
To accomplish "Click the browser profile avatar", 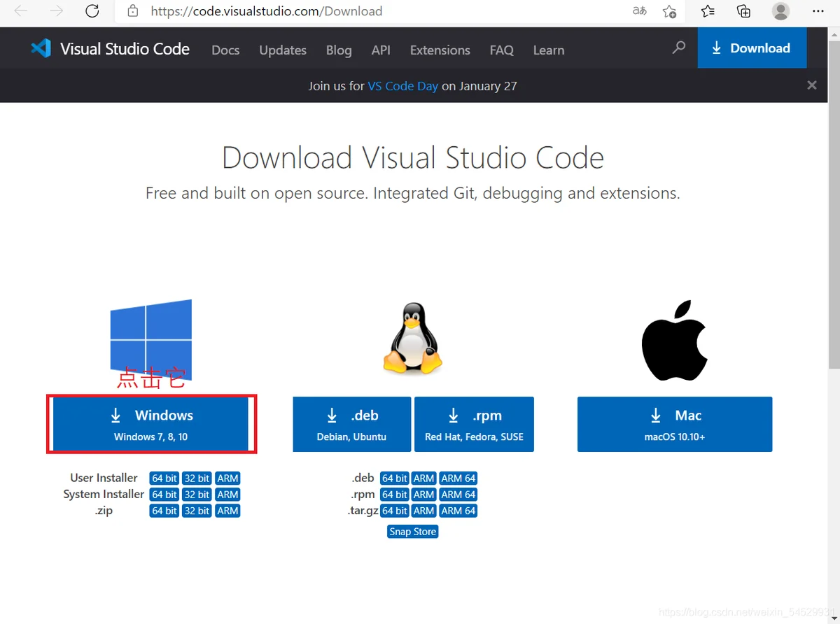I will click(x=780, y=11).
